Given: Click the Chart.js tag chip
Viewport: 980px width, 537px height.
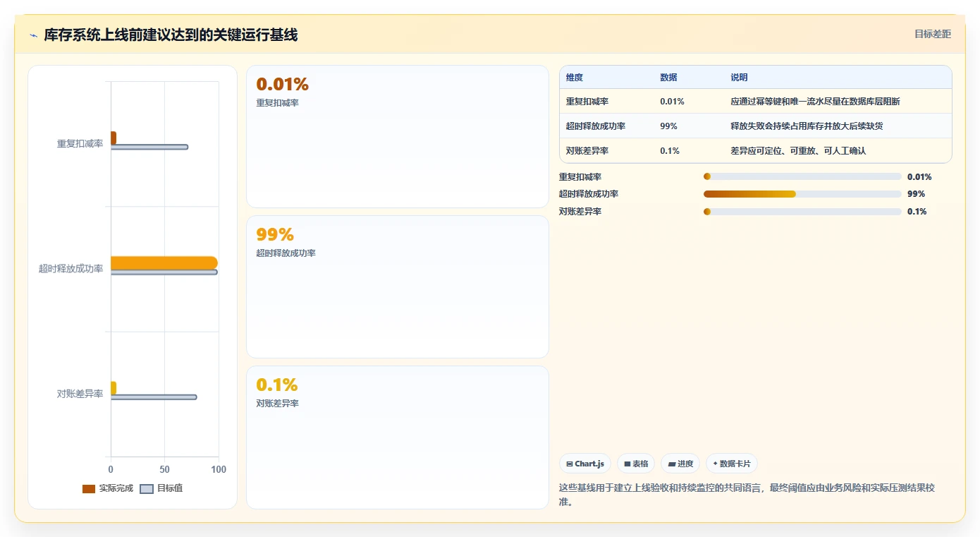Looking at the screenshot, I should click(x=585, y=464).
